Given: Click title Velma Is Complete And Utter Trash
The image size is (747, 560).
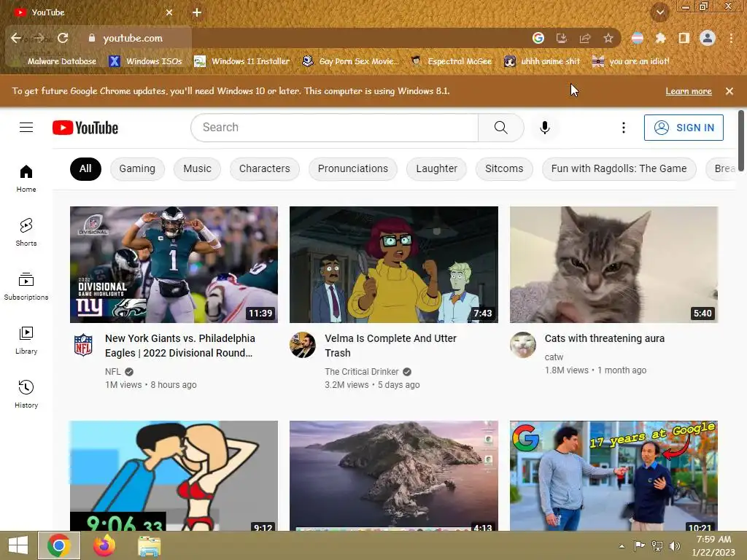Looking at the screenshot, I should click(391, 346).
